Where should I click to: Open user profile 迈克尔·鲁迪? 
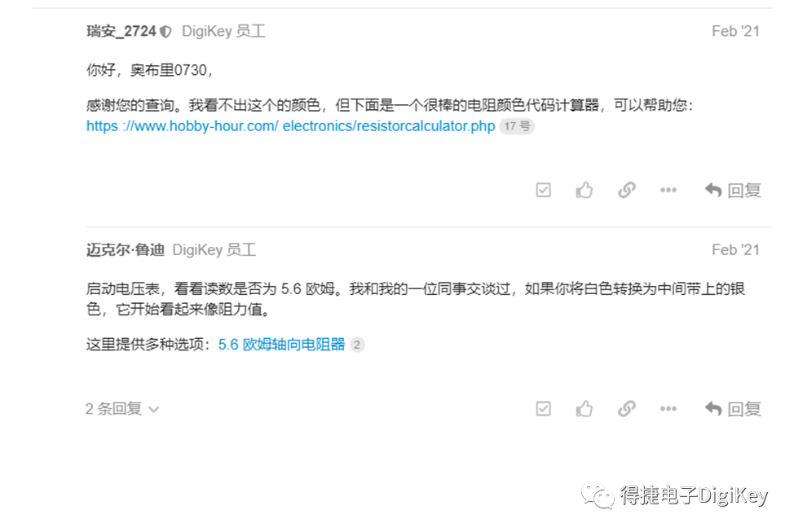coord(126,250)
